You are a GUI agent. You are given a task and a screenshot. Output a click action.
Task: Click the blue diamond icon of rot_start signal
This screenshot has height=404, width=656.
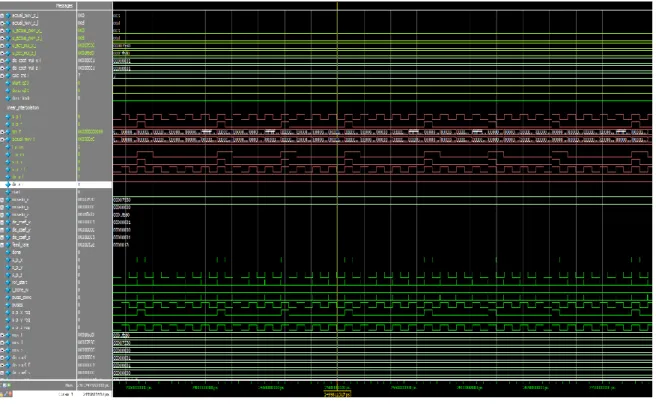pyautogui.click(x=8, y=283)
